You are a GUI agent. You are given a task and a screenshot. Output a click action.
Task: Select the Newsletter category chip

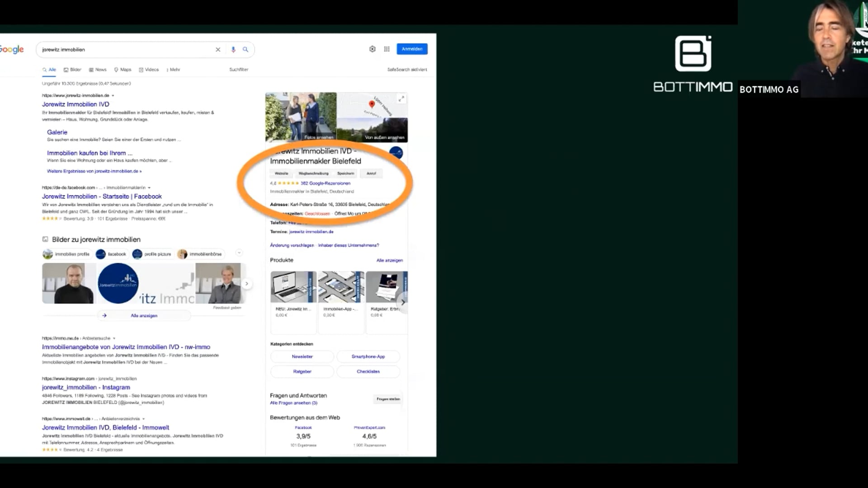click(x=302, y=357)
